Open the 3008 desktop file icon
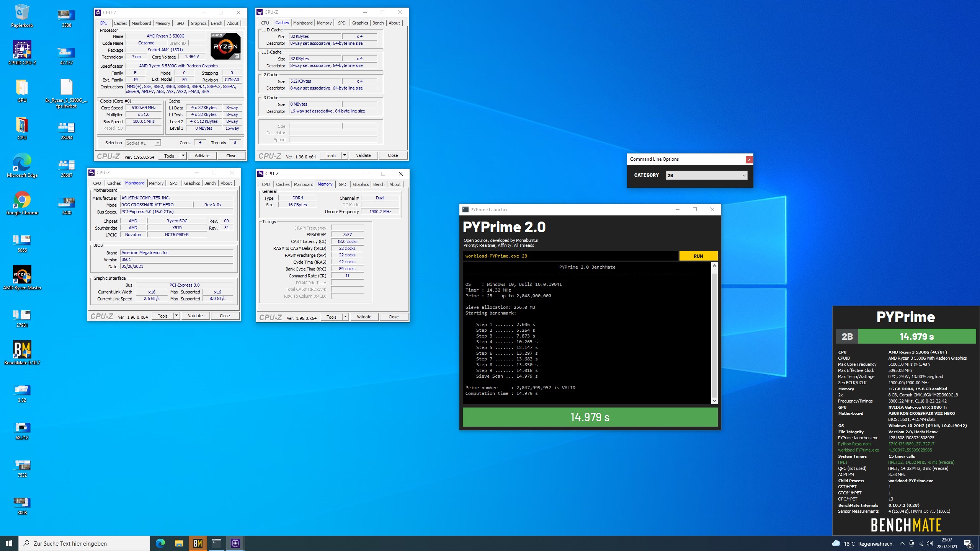The image size is (980, 551). pyautogui.click(x=22, y=505)
